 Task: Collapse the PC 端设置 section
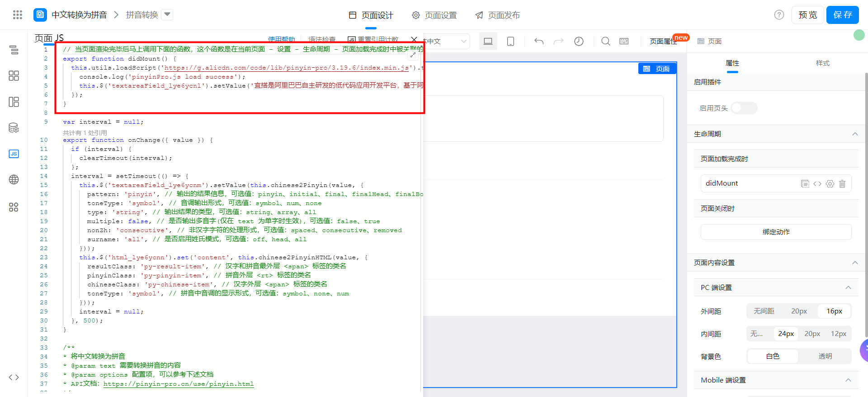[848, 287]
